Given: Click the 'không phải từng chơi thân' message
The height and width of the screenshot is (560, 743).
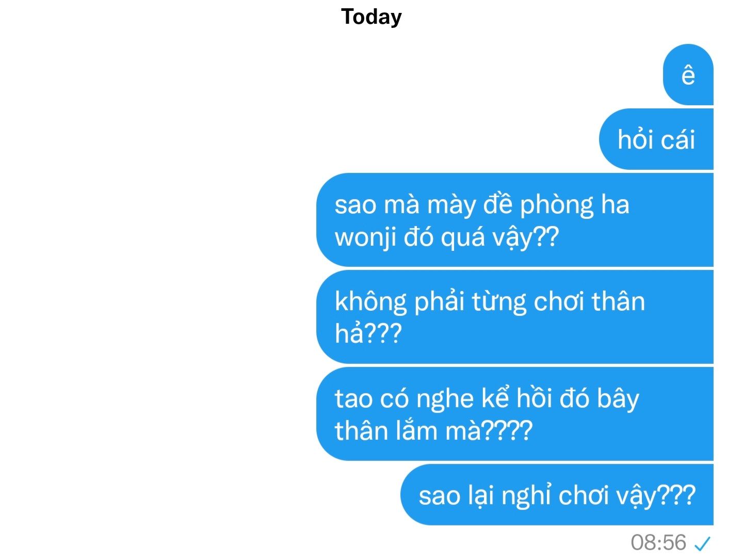Looking at the screenshot, I should (514, 317).
